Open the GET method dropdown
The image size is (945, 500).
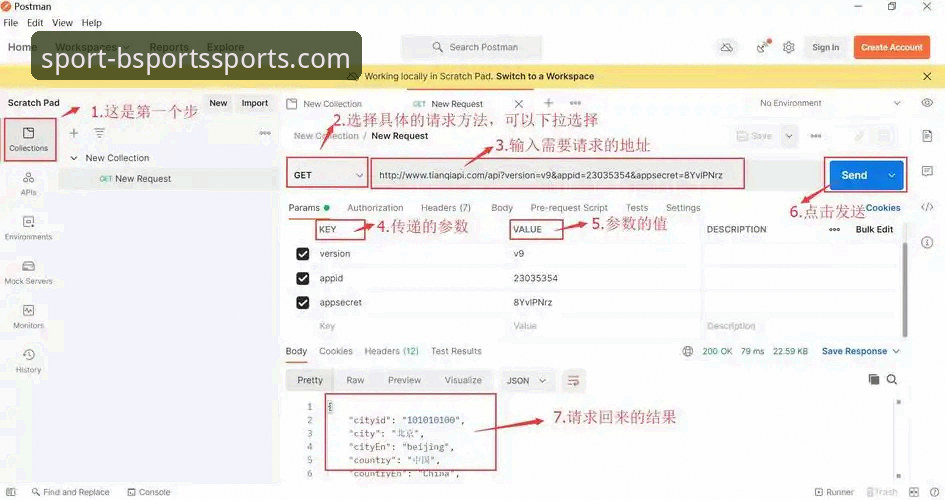(x=327, y=175)
